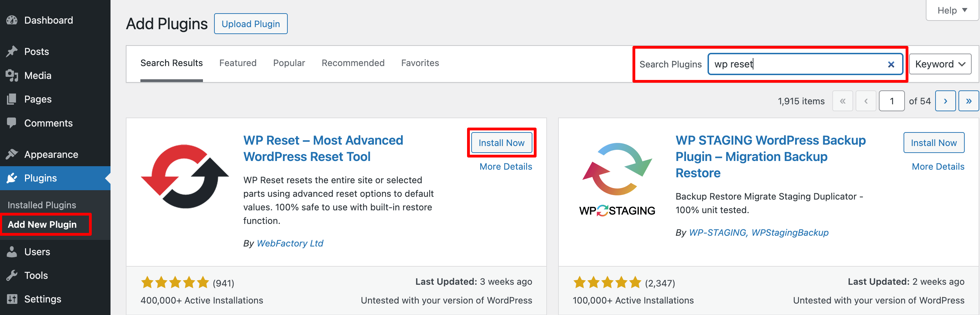The width and height of the screenshot is (980, 315).
Task: Click the Media library icon
Action: pos(12,75)
